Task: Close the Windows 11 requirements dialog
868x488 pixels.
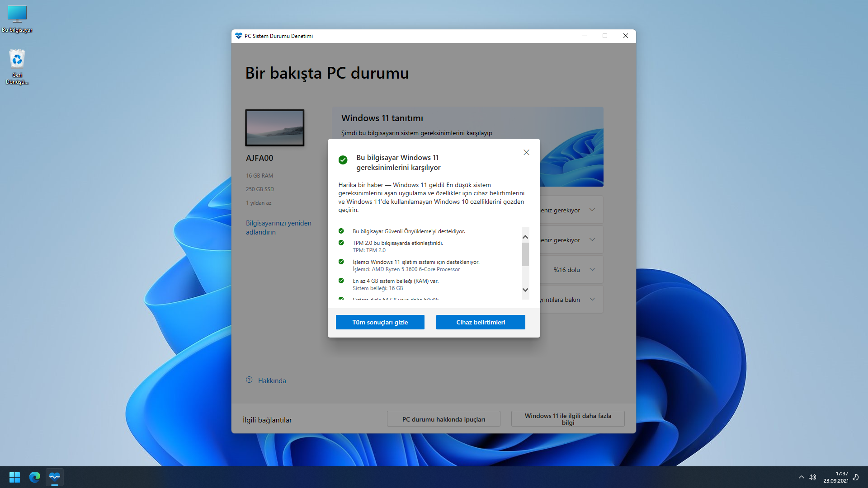Action: 526,152
